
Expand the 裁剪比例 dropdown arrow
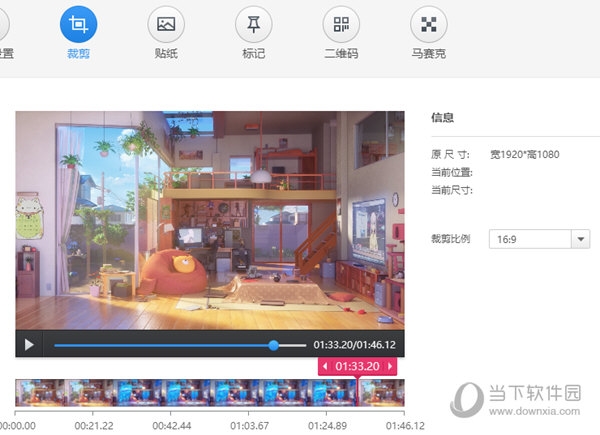580,239
